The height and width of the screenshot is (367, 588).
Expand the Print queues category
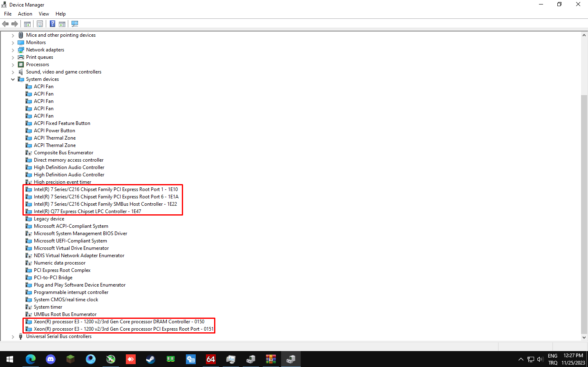point(13,58)
